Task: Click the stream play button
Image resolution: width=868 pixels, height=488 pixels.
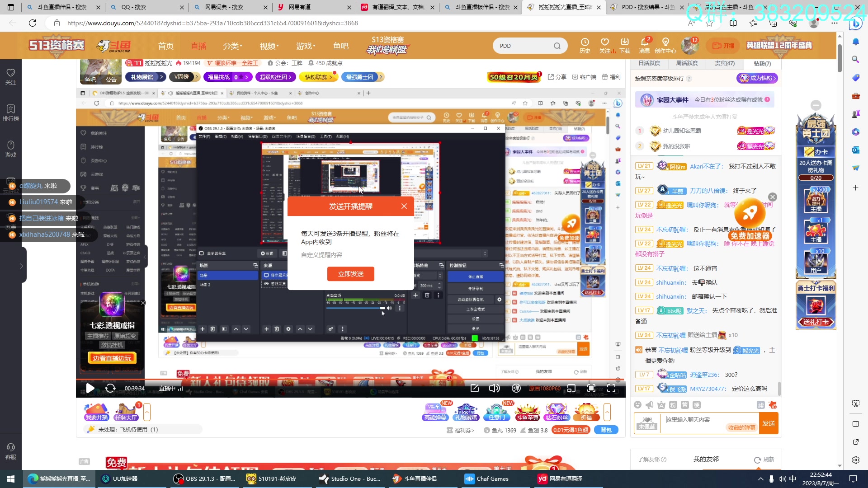Action: click(x=90, y=388)
